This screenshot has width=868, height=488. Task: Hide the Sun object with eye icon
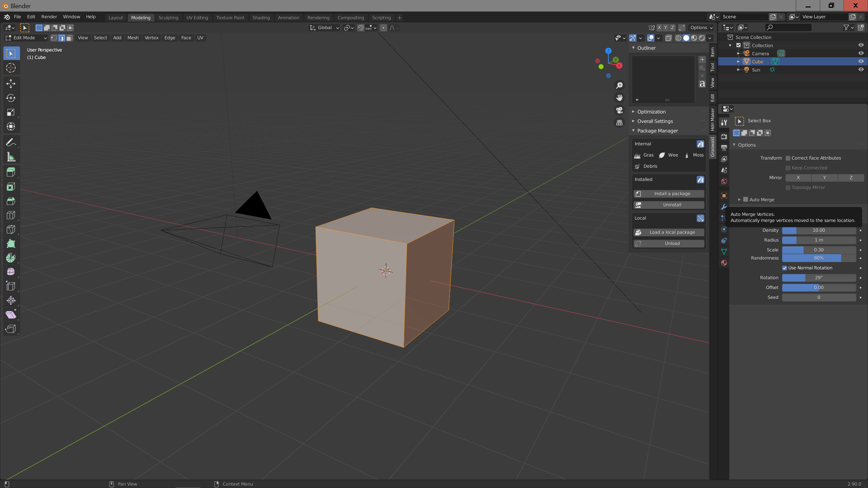[861, 69]
